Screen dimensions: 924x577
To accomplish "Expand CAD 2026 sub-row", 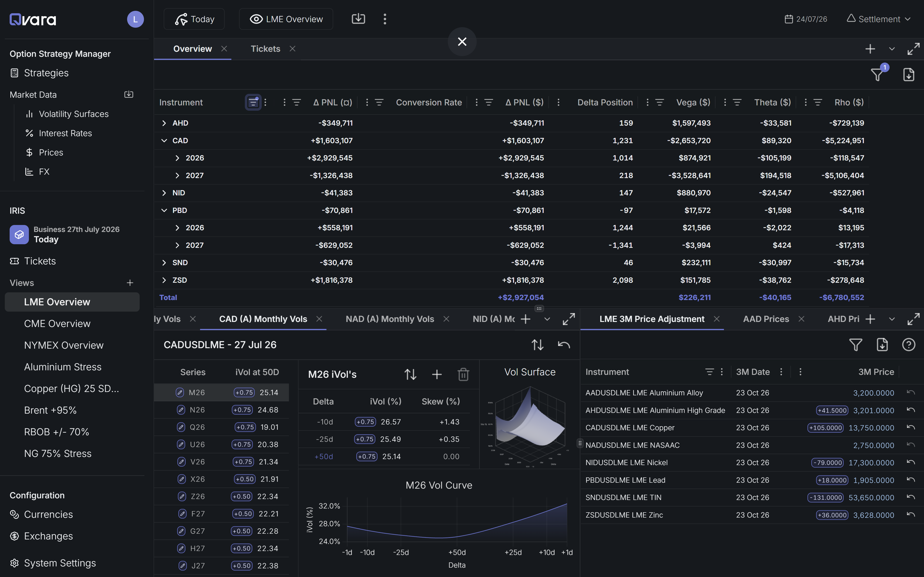I will [x=177, y=158].
